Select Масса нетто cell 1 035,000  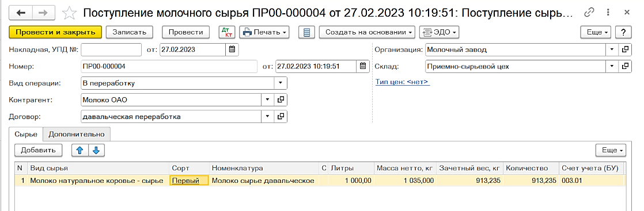[406, 181]
